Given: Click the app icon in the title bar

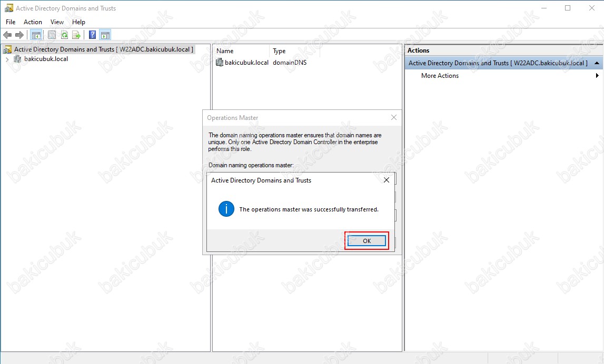Looking at the screenshot, I should (x=8, y=8).
